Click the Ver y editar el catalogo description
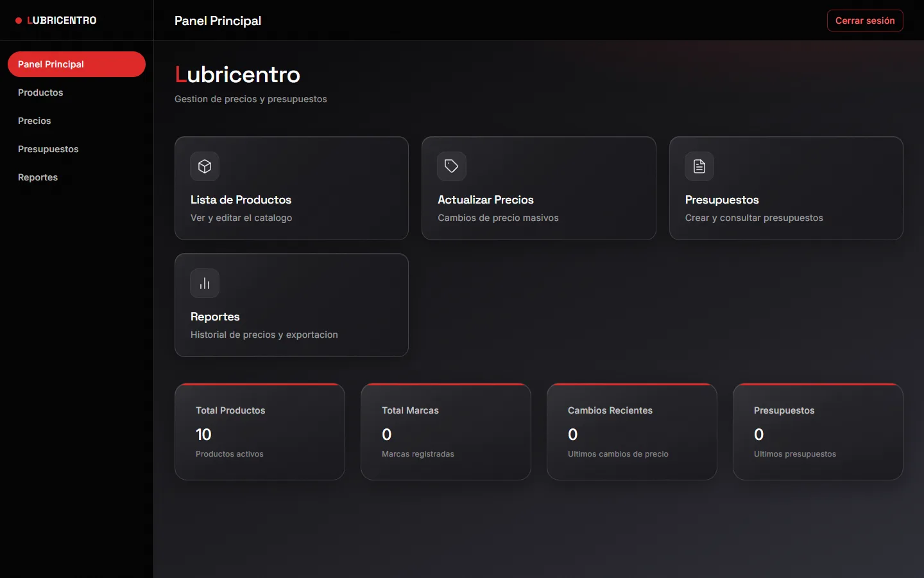Screen dimensions: 924x578 coord(241,218)
